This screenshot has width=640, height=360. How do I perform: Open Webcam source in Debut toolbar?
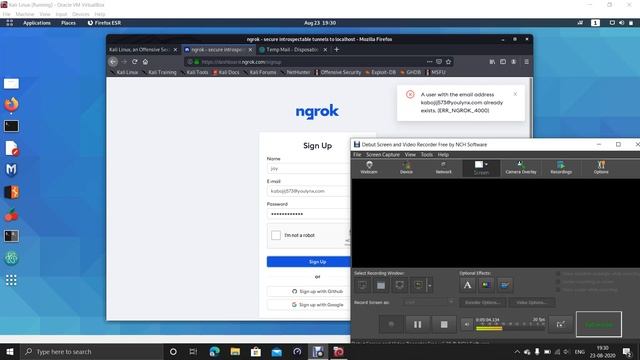369,168
